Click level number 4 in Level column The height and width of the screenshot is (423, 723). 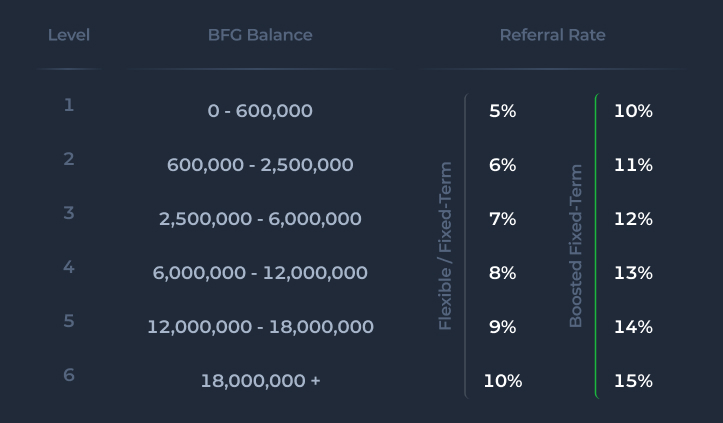69,267
